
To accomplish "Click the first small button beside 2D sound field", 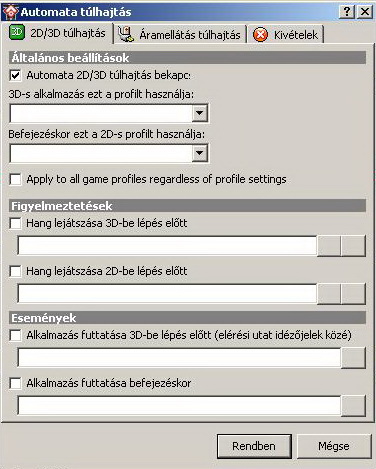I will click(x=329, y=294).
